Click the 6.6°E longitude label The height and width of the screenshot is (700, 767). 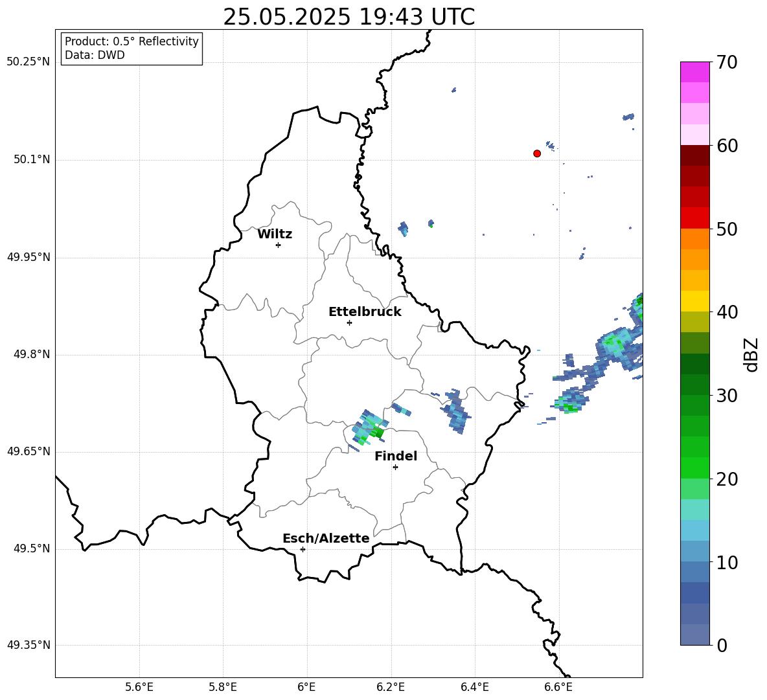click(x=558, y=687)
